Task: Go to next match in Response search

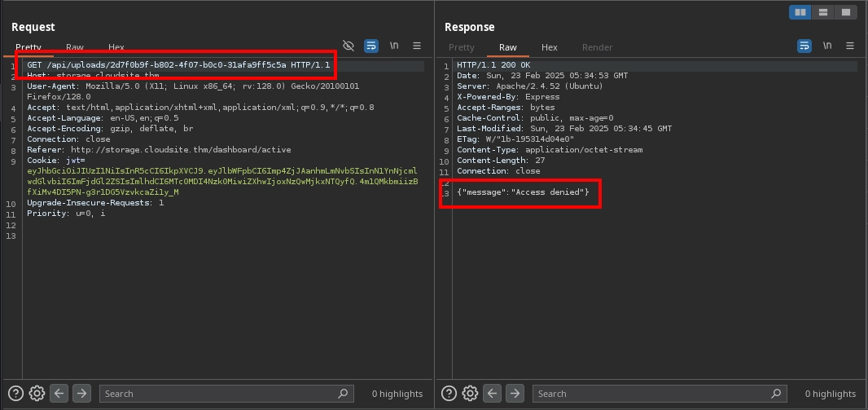Action: (x=515, y=394)
